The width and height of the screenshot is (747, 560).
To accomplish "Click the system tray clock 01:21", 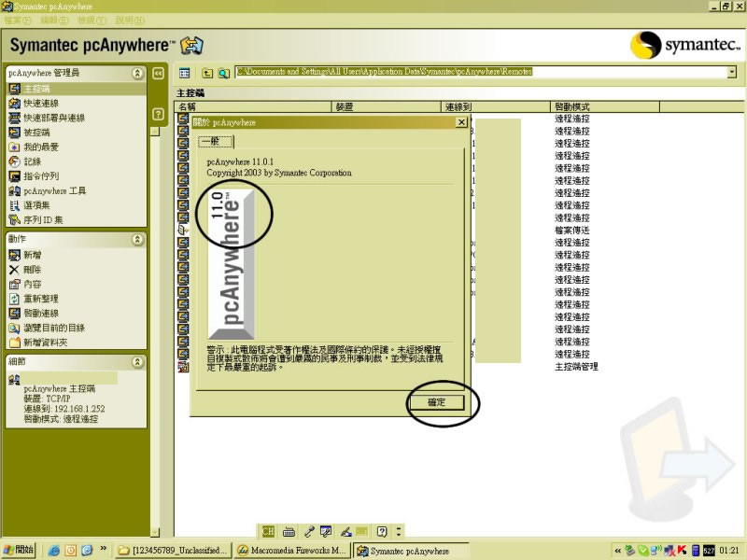I will point(729,551).
